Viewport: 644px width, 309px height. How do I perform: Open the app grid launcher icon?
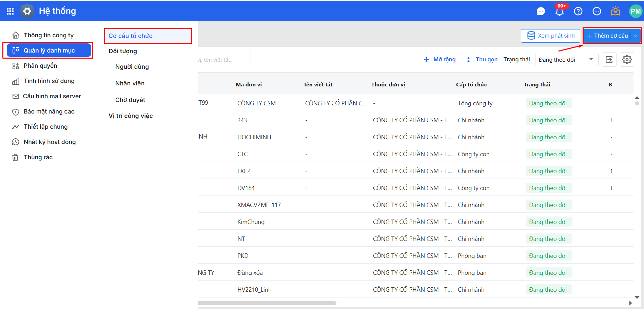10,11
